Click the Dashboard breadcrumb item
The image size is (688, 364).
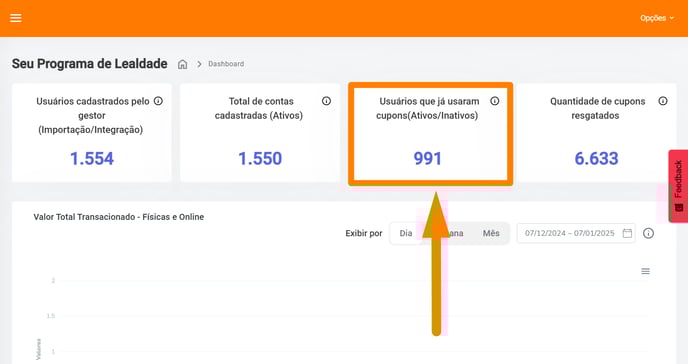click(x=226, y=64)
